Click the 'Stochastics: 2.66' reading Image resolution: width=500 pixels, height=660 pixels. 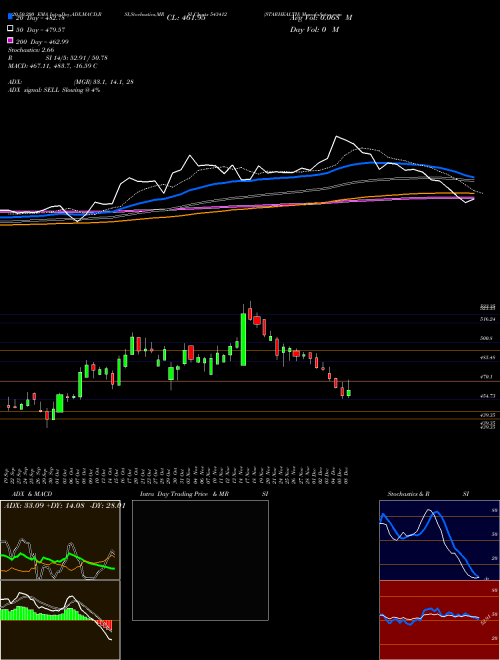[x=31, y=50]
